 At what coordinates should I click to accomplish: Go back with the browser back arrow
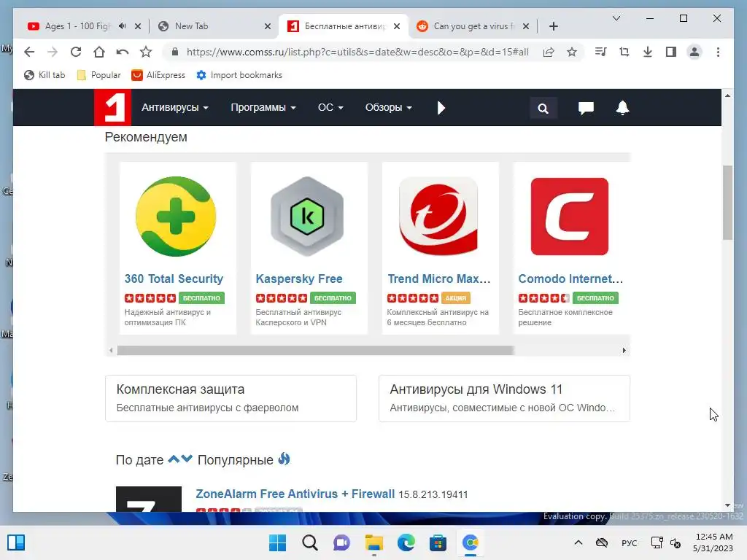[x=29, y=52]
